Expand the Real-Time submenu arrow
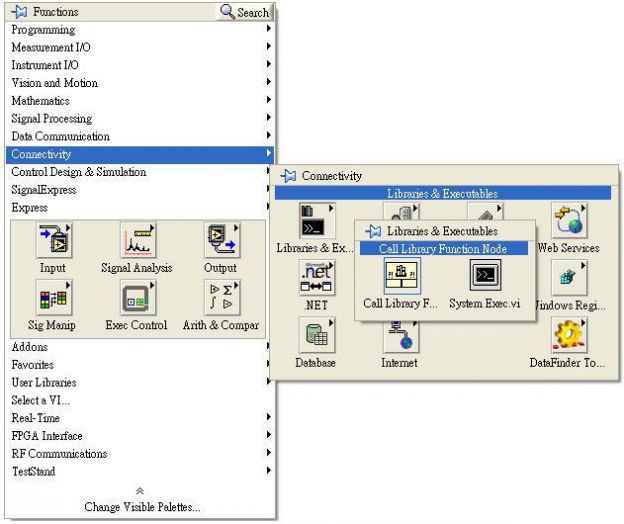This screenshot has width=624, height=524. tap(269, 417)
